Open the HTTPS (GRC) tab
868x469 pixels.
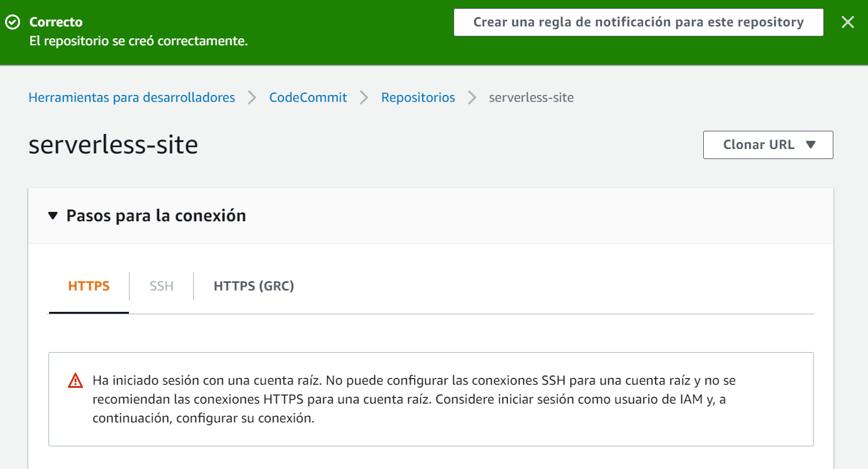point(254,286)
